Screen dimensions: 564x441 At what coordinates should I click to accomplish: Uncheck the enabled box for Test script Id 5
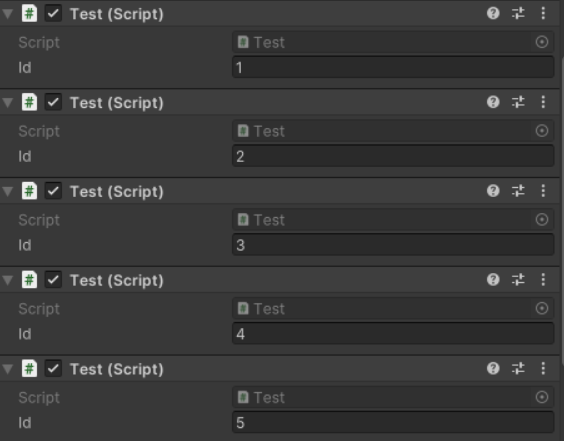tap(53, 369)
